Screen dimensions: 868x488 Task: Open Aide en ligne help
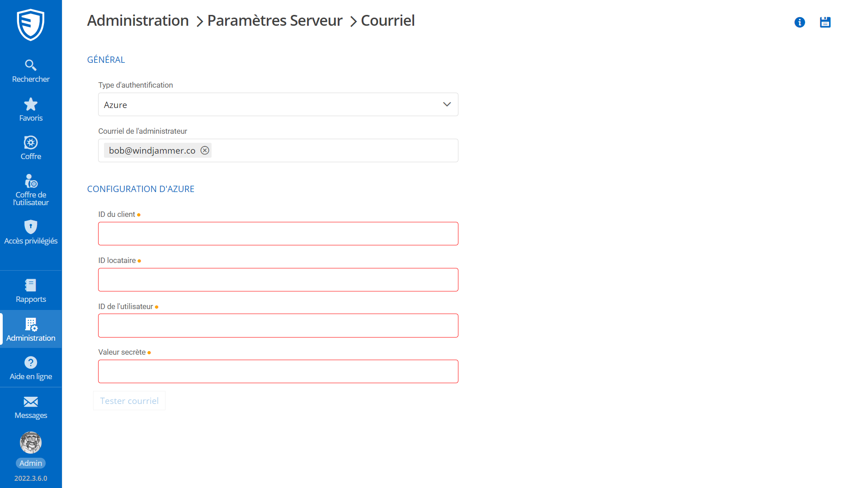[31, 368]
